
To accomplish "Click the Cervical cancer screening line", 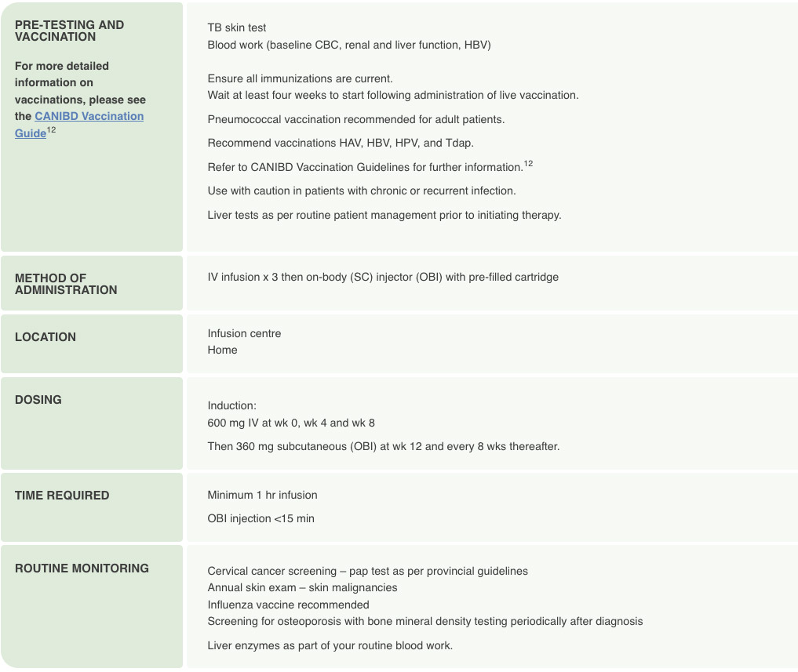I will (x=367, y=571).
